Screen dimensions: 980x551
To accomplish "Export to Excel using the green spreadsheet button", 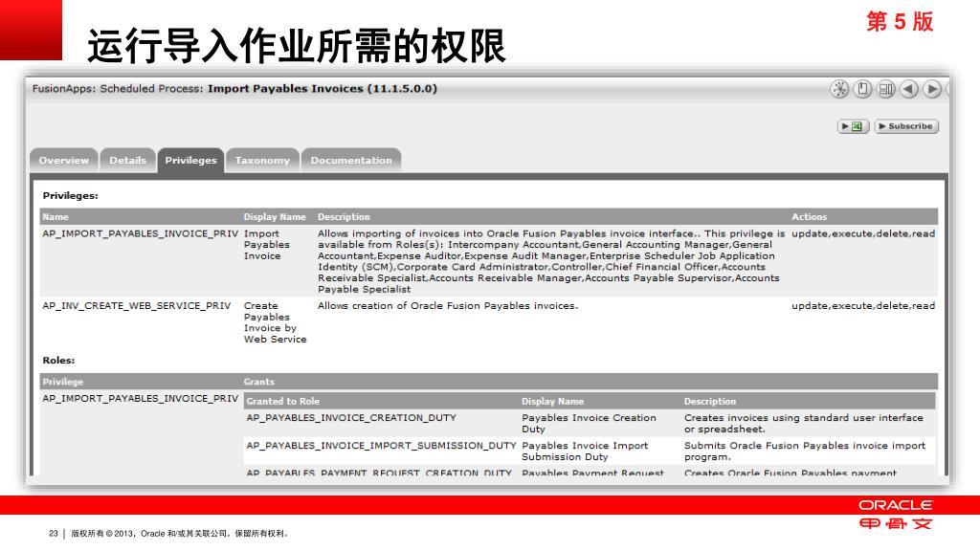I will pyautogui.click(x=853, y=126).
